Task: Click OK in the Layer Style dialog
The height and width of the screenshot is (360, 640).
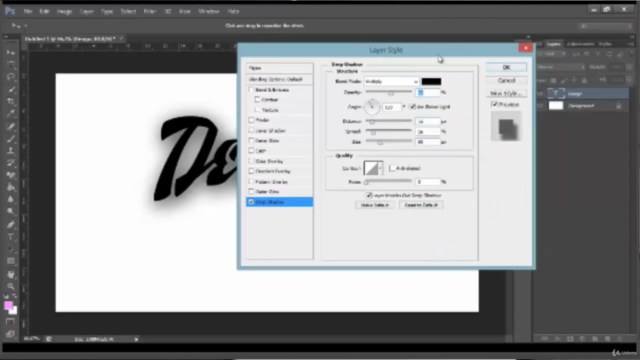Action: coord(506,67)
